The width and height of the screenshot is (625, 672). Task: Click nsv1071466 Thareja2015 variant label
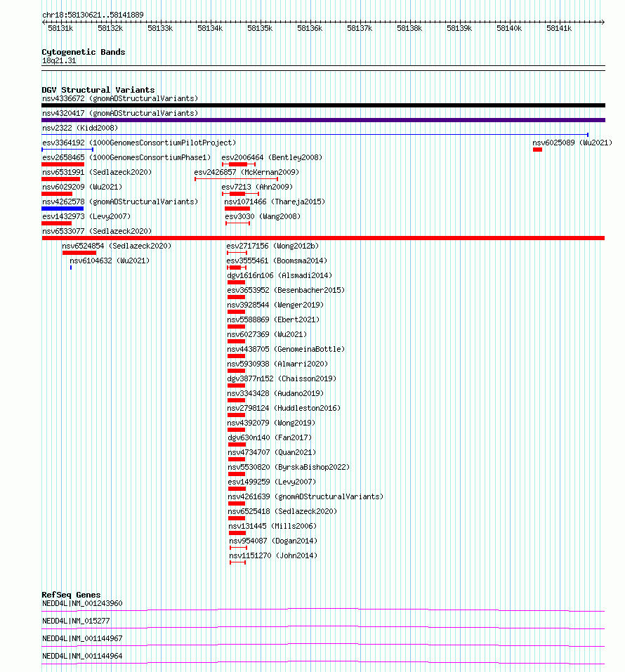point(275,202)
